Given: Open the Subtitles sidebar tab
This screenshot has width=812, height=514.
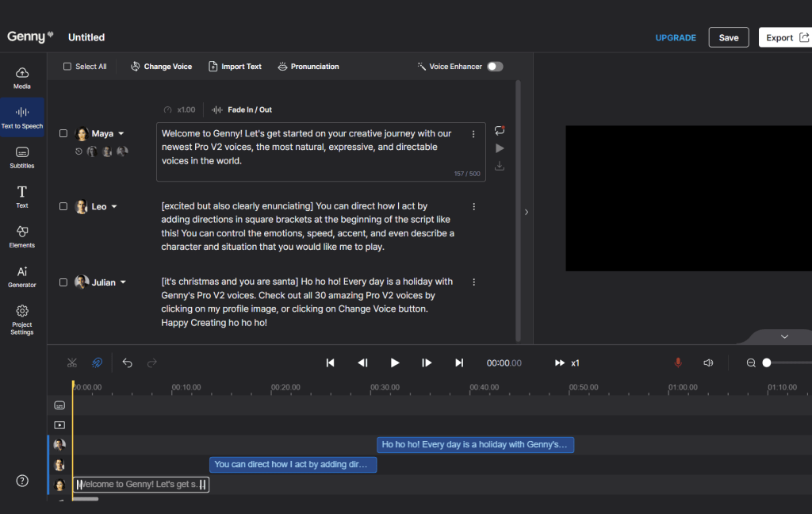Looking at the screenshot, I should pyautogui.click(x=22, y=157).
